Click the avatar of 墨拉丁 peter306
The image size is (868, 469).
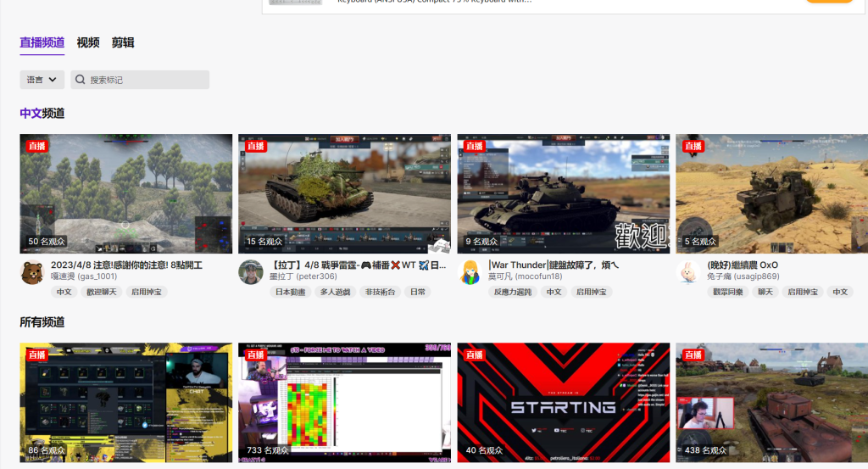tap(251, 272)
